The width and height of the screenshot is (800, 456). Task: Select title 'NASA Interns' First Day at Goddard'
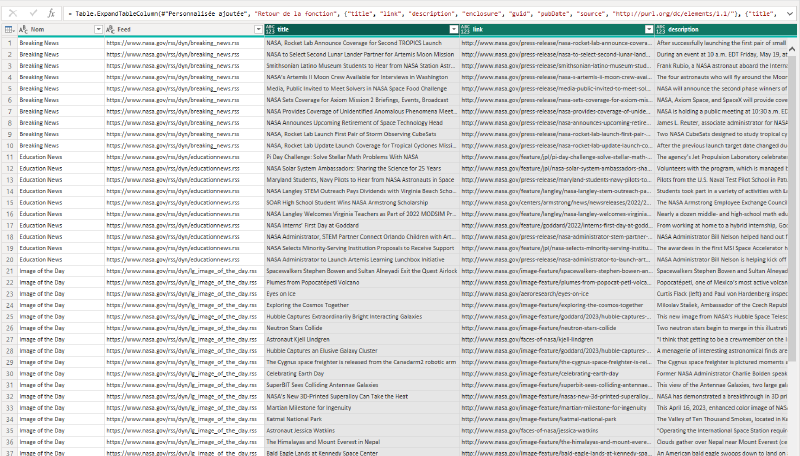click(x=362, y=225)
